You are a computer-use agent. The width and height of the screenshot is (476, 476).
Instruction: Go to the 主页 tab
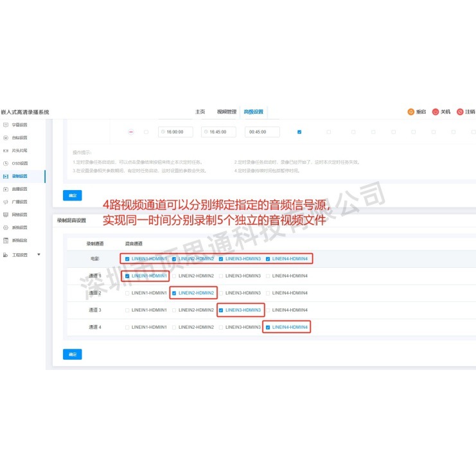(x=200, y=112)
